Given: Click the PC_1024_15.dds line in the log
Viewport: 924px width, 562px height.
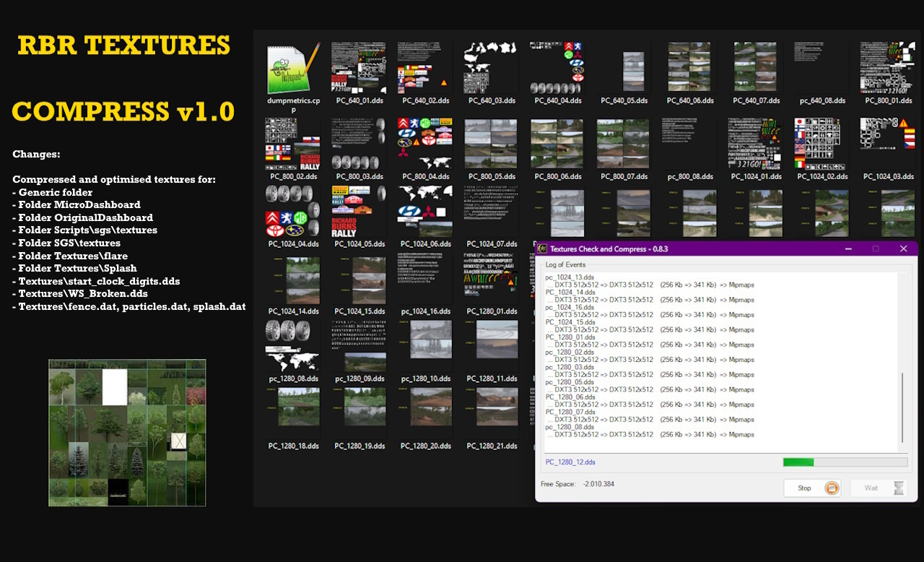Looking at the screenshot, I should coord(570,322).
